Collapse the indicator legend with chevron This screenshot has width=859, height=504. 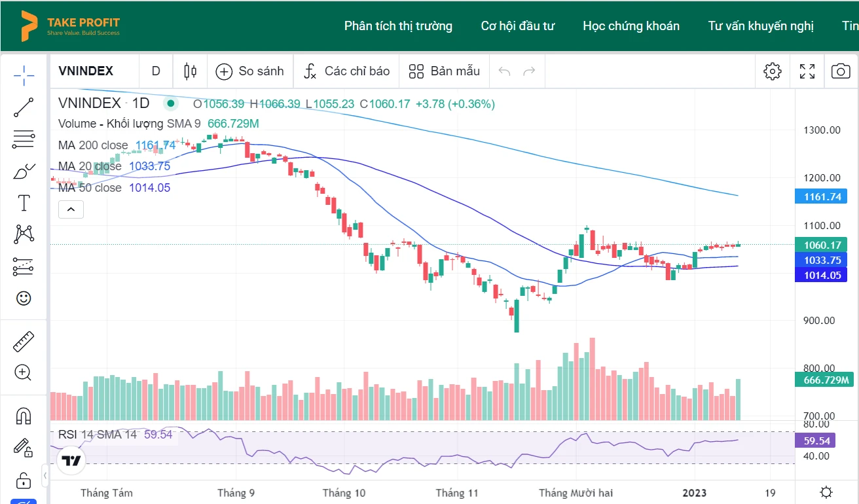71,209
